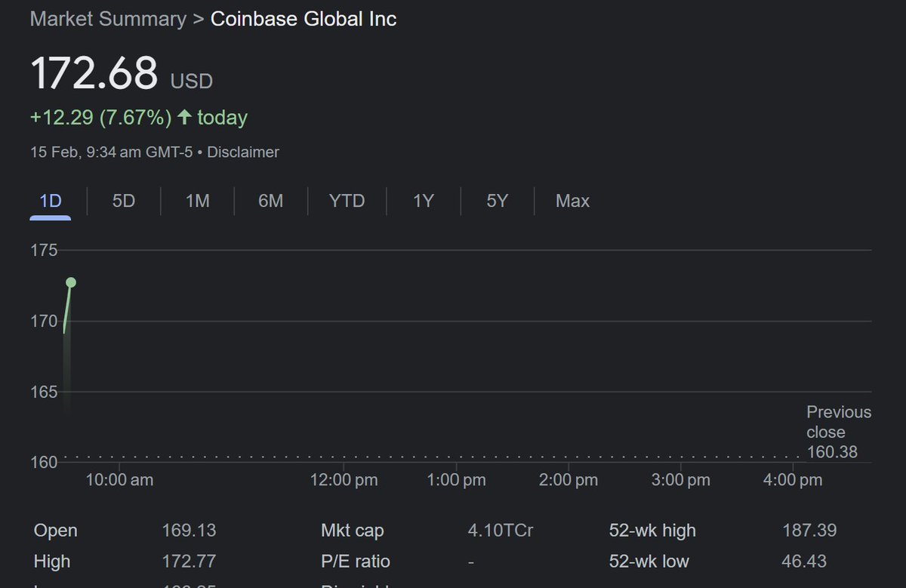The image size is (906, 588).
Task: Click the 170 y-axis label
Action: click(45, 321)
